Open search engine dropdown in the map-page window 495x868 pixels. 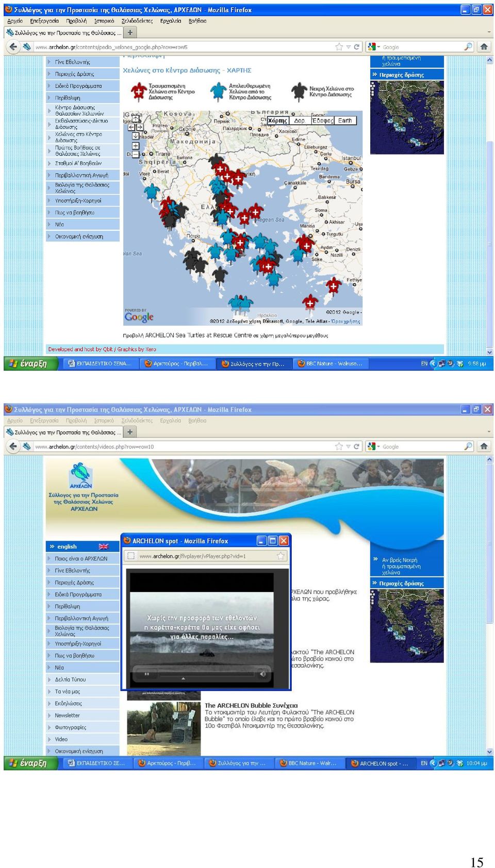[378, 47]
